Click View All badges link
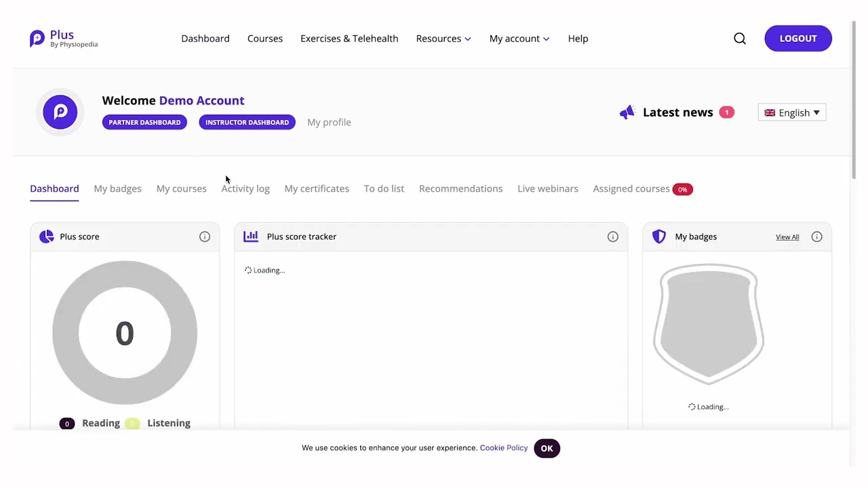The width and height of the screenshot is (868, 488). tap(787, 237)
